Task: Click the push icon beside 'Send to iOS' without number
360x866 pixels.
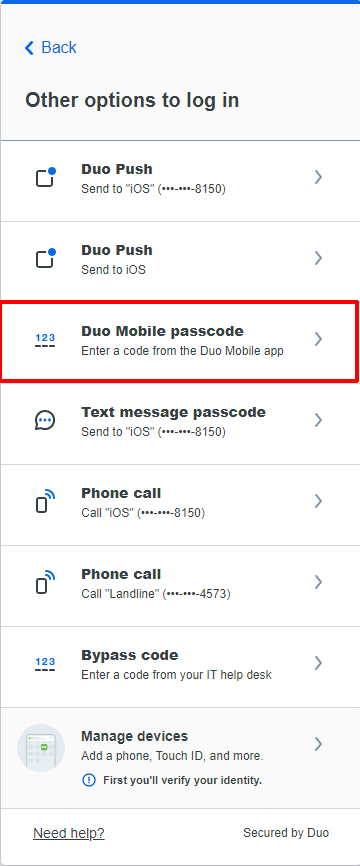Action: (45, 258)
